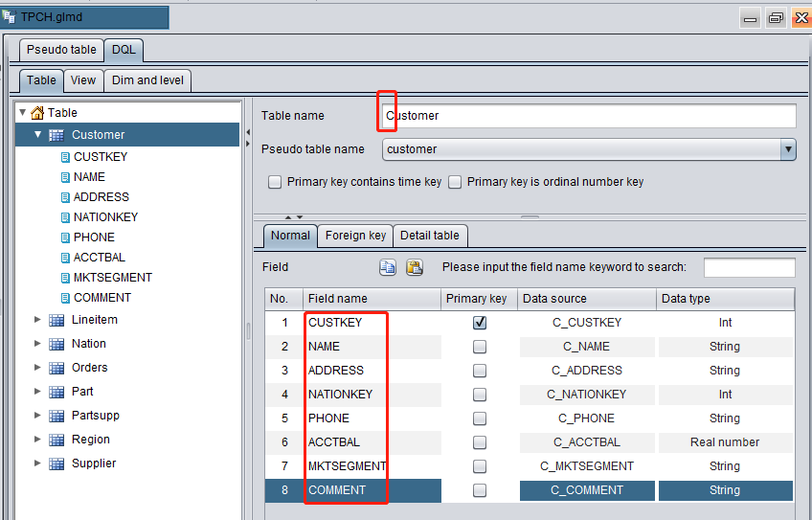Click the Customer table grid icon
The width and height of the screenshot is (812, 520).
[x=56, y=135]
